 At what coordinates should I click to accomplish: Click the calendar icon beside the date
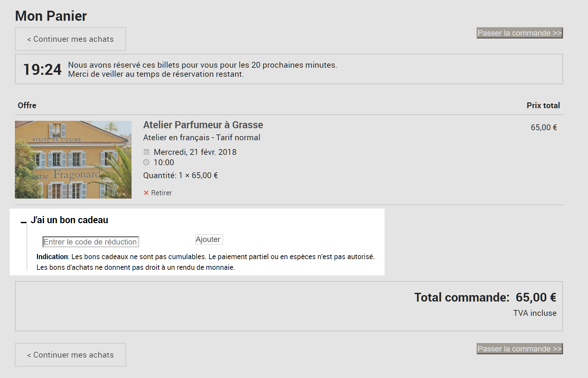[146, 152]
